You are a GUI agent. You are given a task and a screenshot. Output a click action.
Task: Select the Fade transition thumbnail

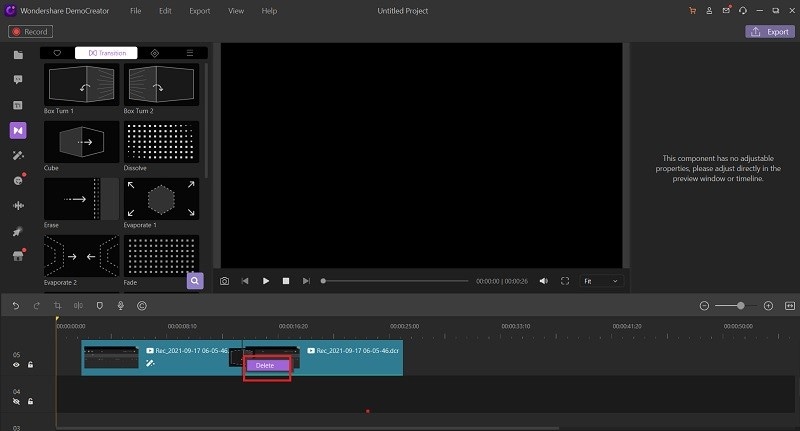click(161, 256)
